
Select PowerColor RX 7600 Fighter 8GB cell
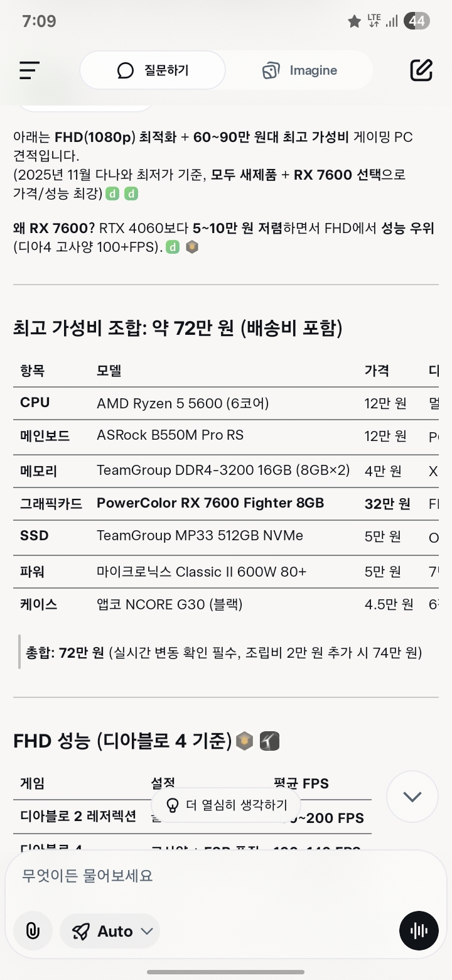(210, 503)
